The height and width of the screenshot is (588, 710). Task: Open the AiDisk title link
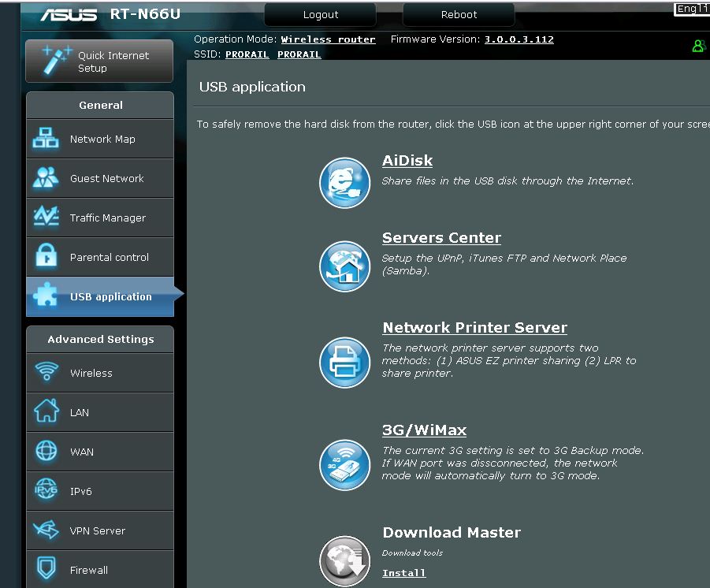407,160
